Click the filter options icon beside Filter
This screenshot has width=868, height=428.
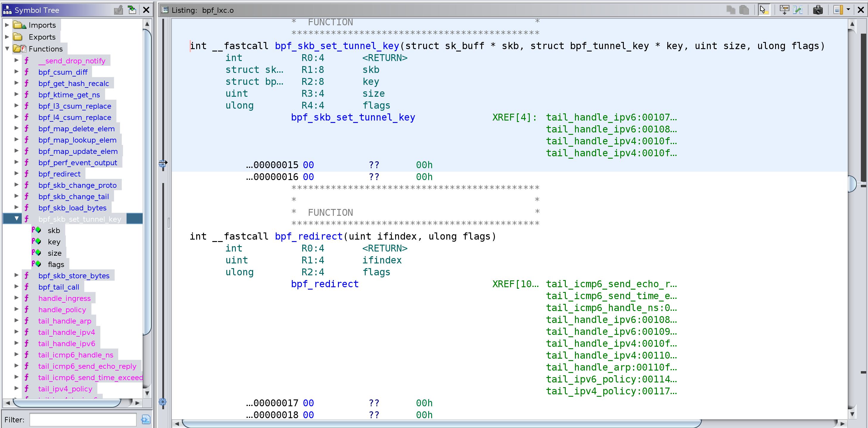[146, 419]
